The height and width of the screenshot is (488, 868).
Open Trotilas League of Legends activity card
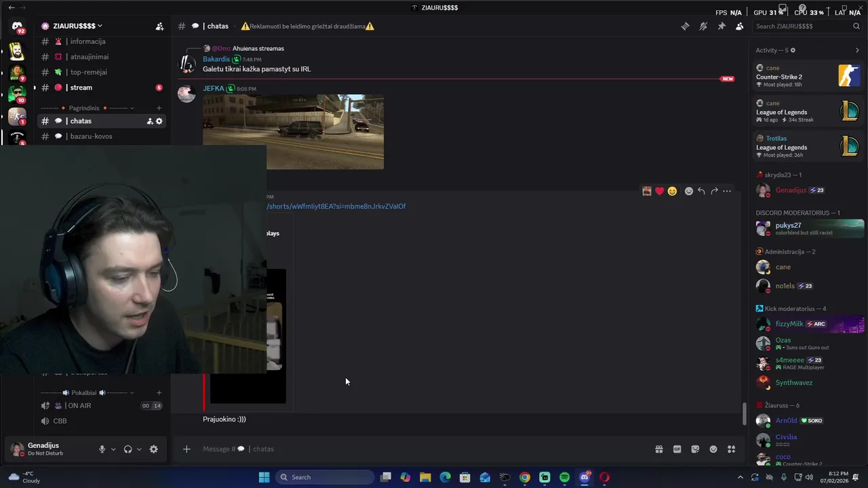coord(808,146)
